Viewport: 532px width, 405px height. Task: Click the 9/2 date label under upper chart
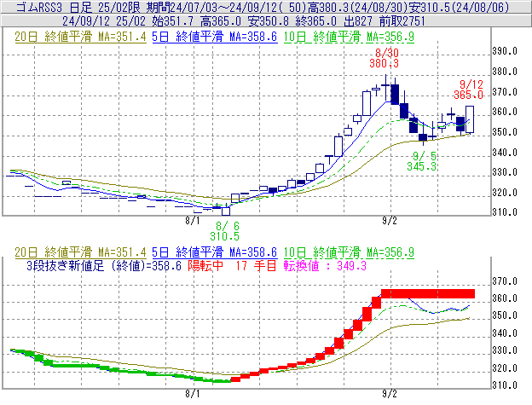390,221
